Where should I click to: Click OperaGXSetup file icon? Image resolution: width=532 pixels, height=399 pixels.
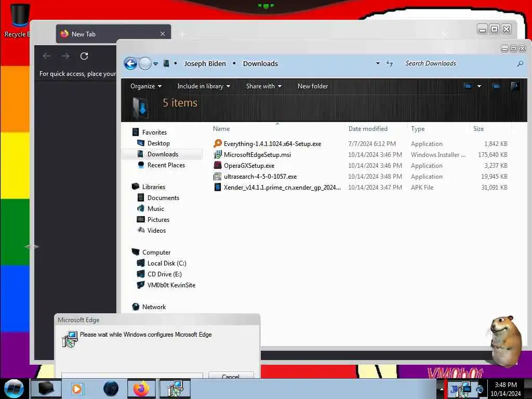(218, 165)
